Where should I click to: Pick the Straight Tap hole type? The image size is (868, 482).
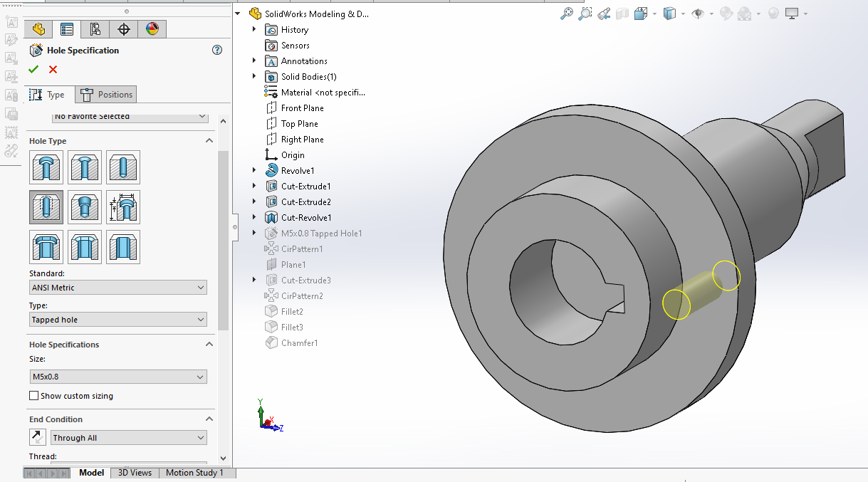46,207
